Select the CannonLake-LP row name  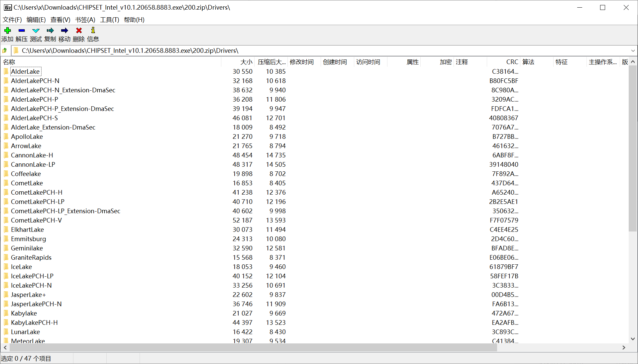tap(33, 164)
